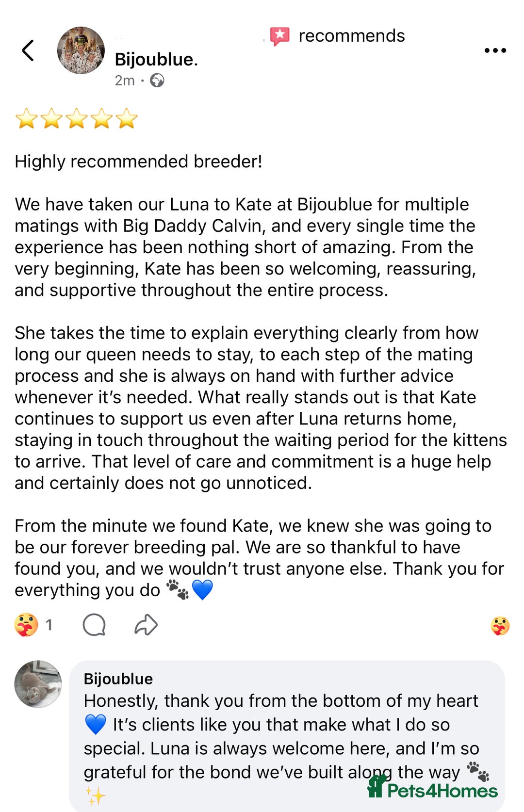Open the 2m post timestamp
The height and width of the screenshot is (812, 524).
(124, 81)
